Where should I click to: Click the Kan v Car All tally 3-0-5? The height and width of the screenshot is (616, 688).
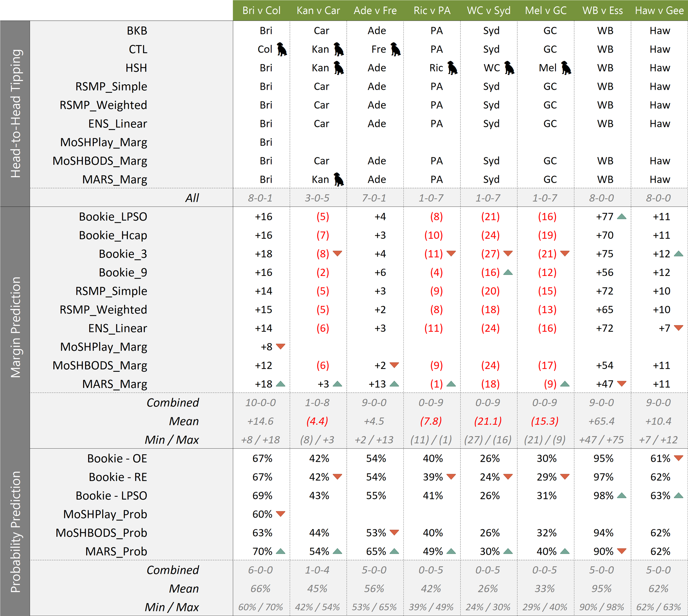click(317, 198)
